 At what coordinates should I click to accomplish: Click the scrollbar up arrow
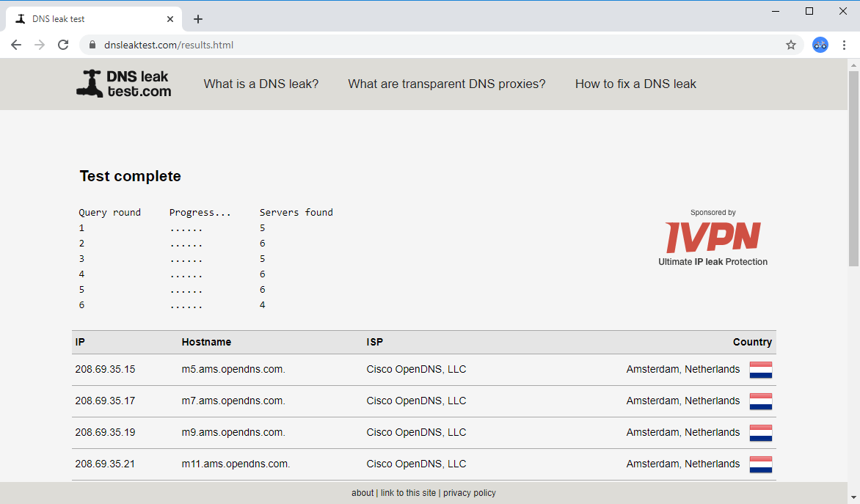point(854,65)
